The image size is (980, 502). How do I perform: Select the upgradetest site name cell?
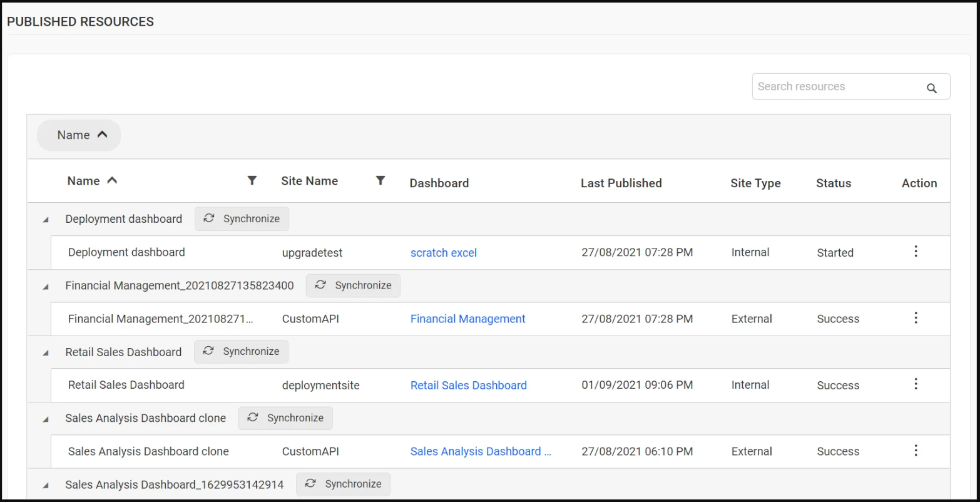pos(312,253)
